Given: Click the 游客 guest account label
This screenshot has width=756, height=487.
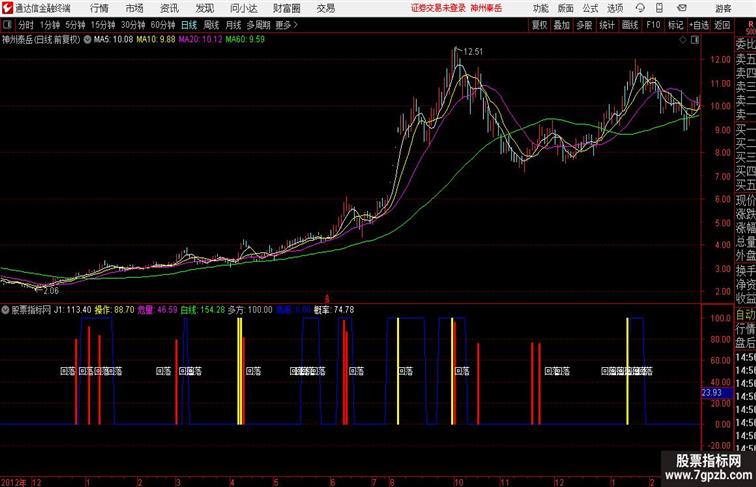Looking at the screenshot, I should point(723,8).
